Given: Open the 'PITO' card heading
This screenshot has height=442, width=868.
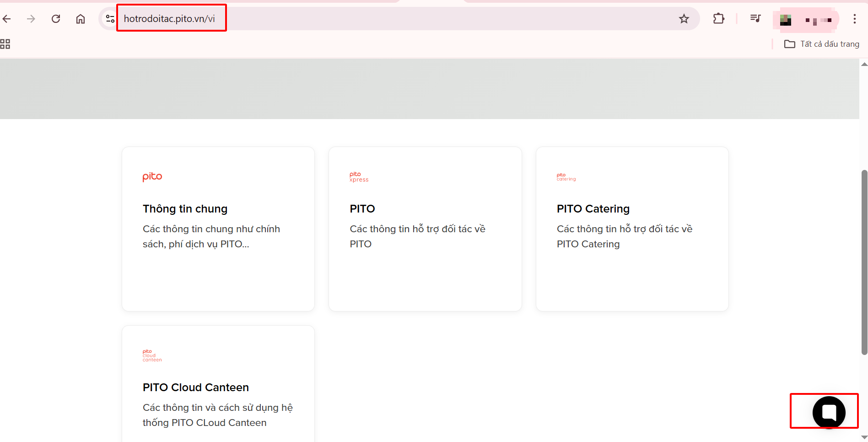Looking at the screenshot, I should (x=362, y=209).
